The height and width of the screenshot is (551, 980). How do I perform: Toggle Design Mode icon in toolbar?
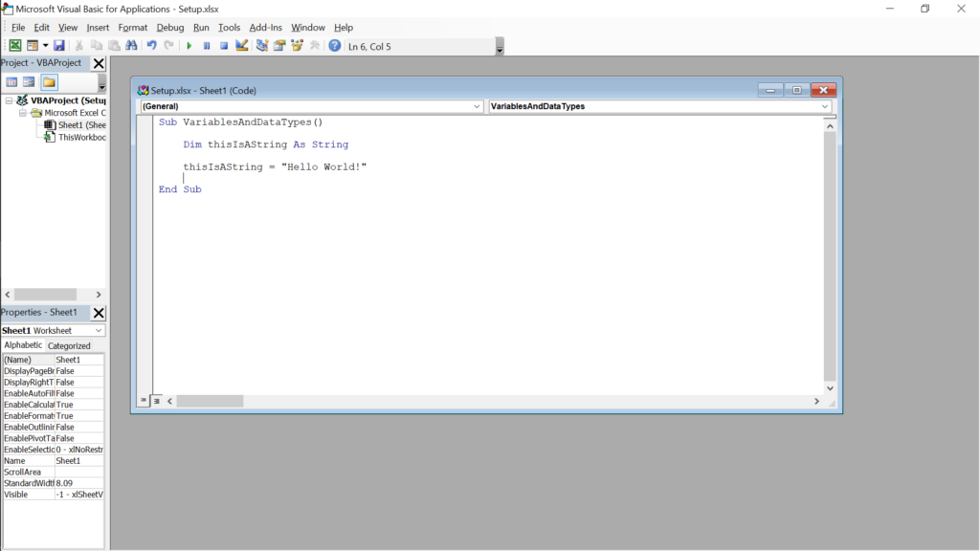pyautogui.click(x=242, y=46)
